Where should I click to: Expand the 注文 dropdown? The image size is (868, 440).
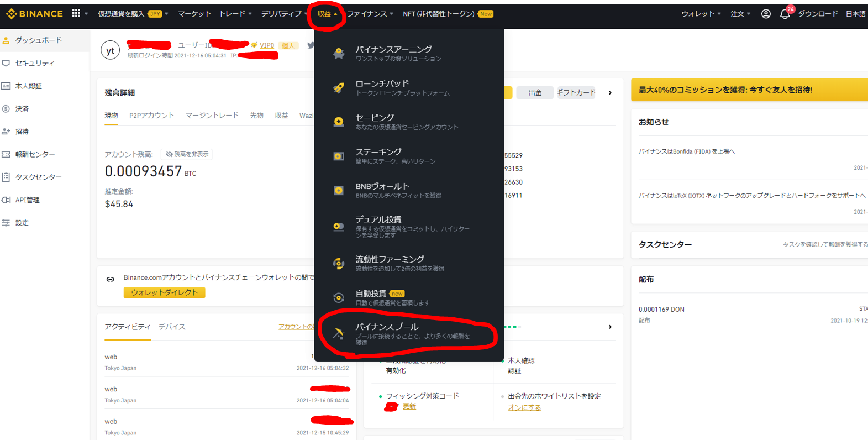tap(740, 14)
